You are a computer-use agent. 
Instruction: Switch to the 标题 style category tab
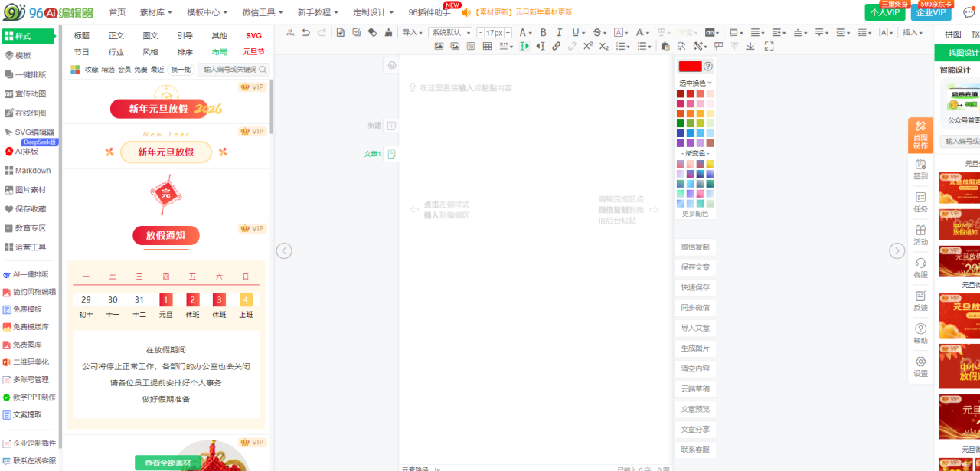[x=81, y=35]
